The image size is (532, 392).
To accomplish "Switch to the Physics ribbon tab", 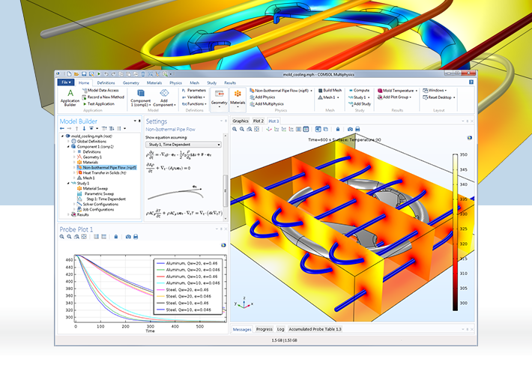I will (x=176, y=82).
